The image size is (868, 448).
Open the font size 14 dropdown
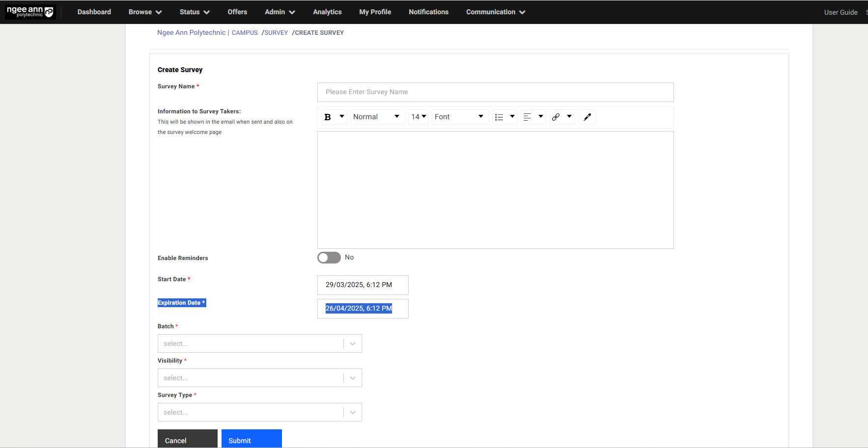point(419,117)
